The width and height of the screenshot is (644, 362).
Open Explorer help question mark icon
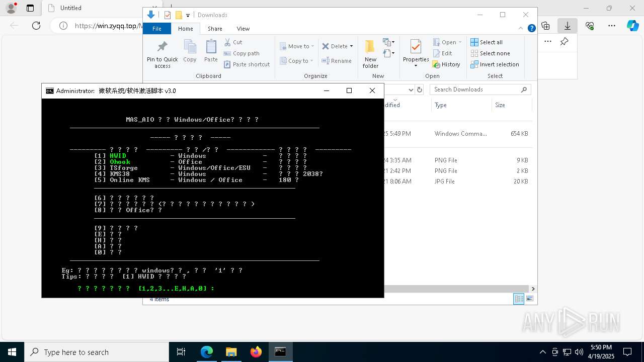(x=531, y=29)
